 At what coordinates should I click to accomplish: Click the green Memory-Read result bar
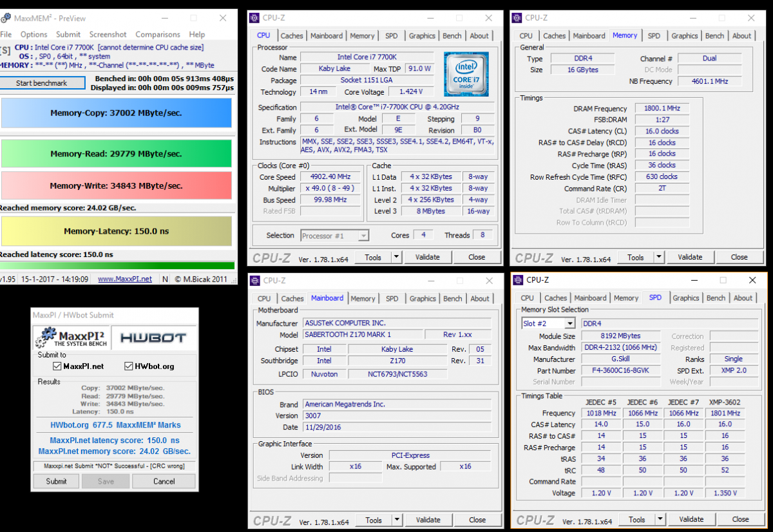tap(116, 154)
